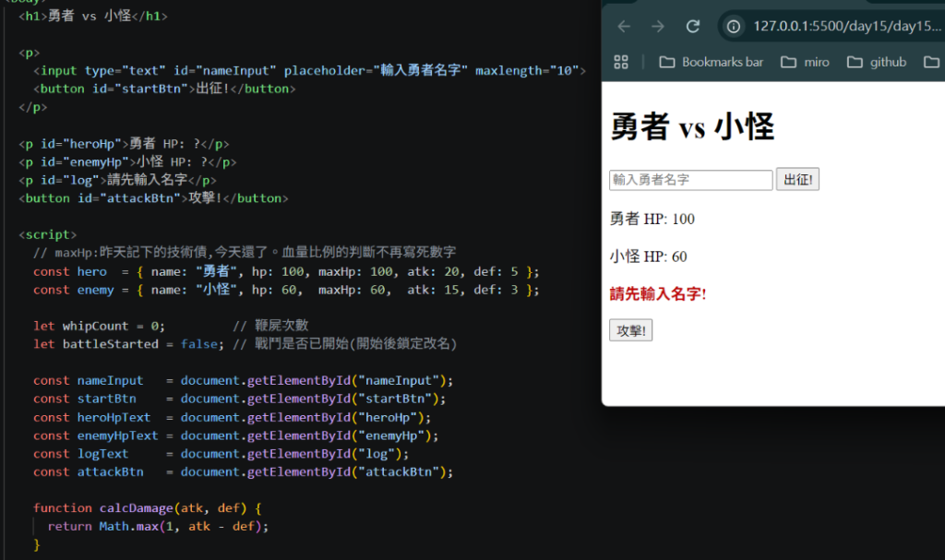Click the red 請先輸入名字! log text

click(x=657, y=294)
